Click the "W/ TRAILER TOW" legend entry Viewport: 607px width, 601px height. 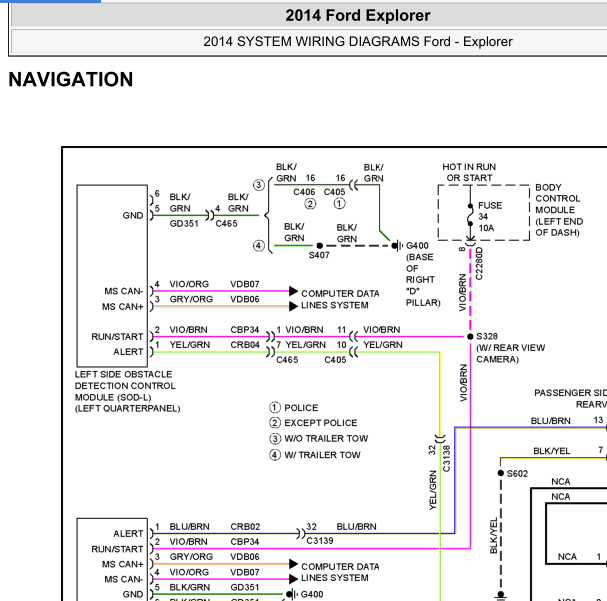[x=322, y=454]
